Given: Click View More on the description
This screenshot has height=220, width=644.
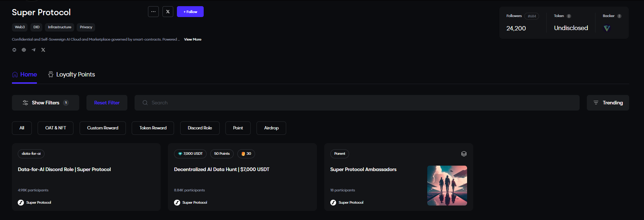Looking at the screenshot, I should tap(193, 40).
